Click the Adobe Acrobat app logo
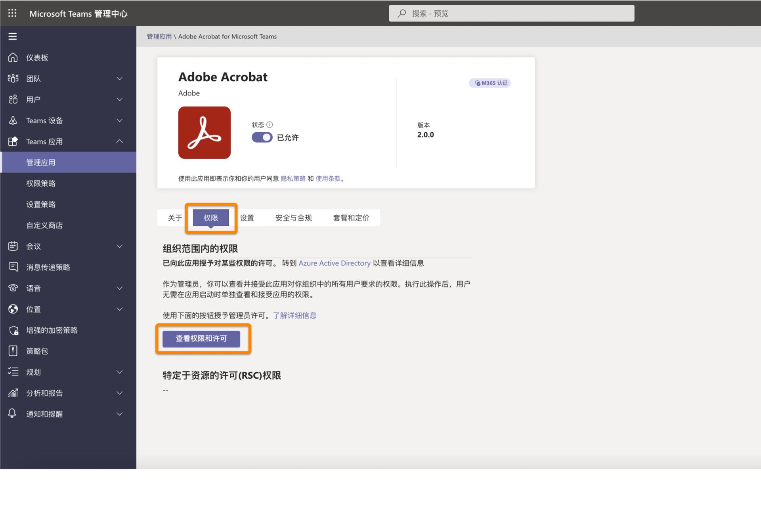This screenshot has width=761, height=532. click(x=205, y=133)
